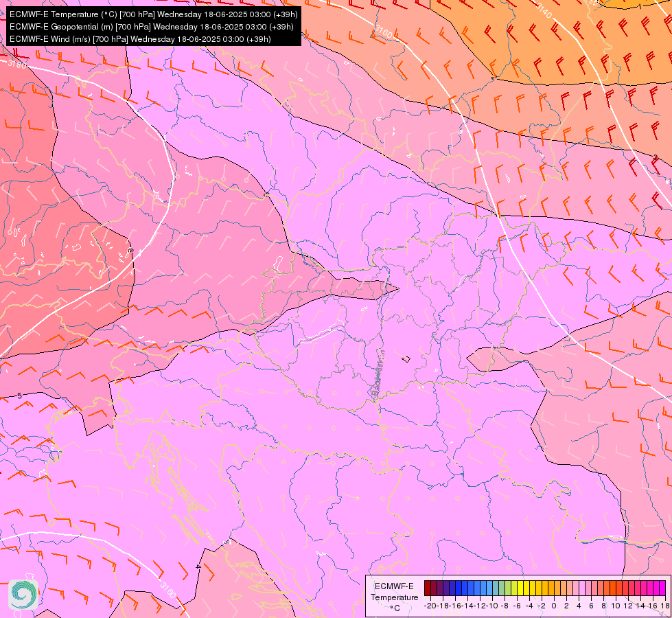
Task: Click the 'Temperature' word in the legend
Action: 394,597
